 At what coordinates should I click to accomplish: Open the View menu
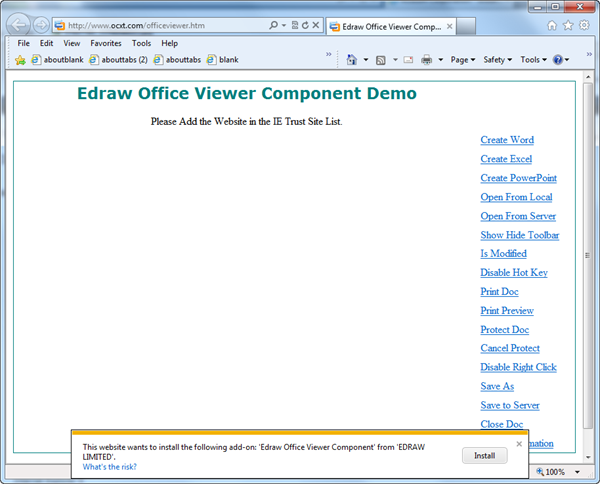pyautogui.click(x=72, y=43)
